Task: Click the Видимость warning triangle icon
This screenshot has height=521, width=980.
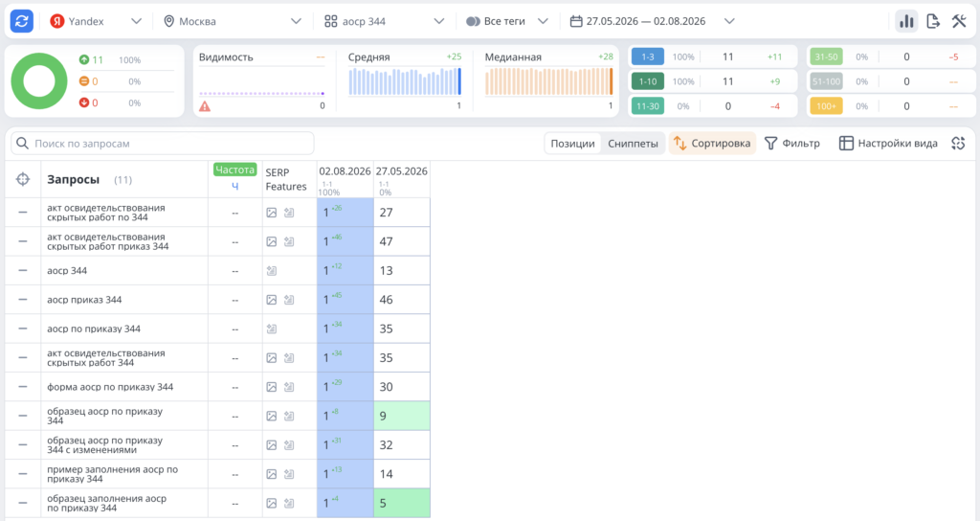Action: tap(205, 106)
